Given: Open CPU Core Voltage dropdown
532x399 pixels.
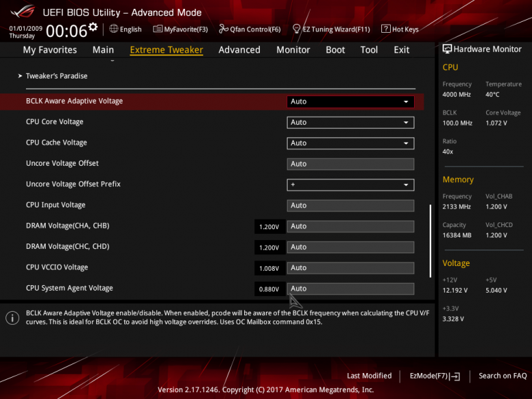Looking at the screenshot, I should click(351, 123).
